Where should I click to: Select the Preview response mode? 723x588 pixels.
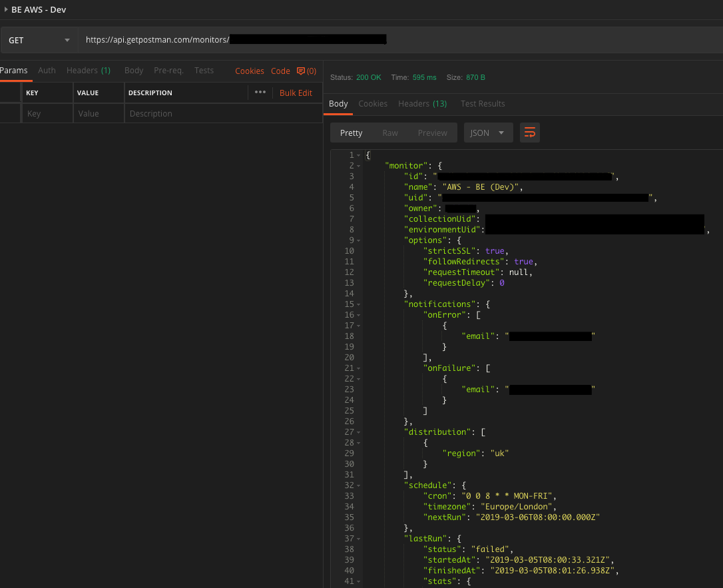click(x=432, y=133)
